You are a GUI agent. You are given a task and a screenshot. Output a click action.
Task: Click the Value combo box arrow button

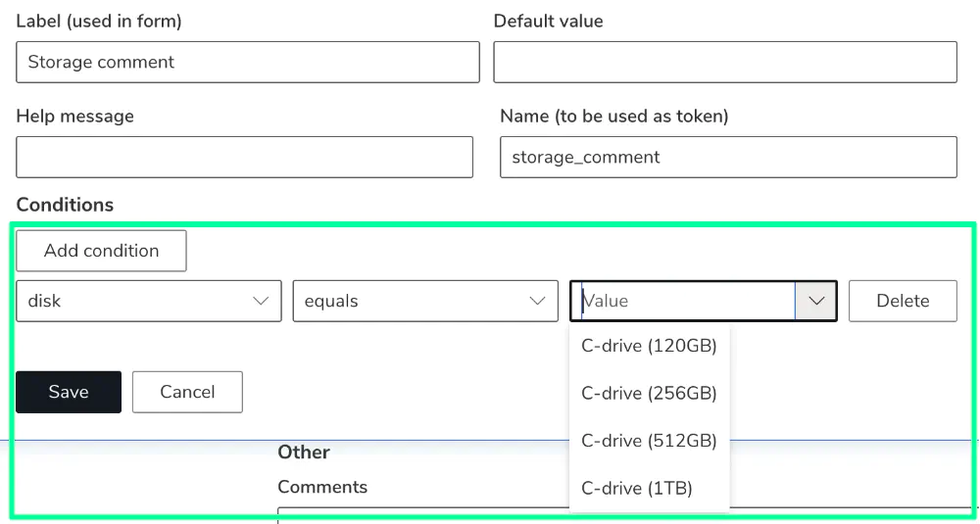[816, 301]
